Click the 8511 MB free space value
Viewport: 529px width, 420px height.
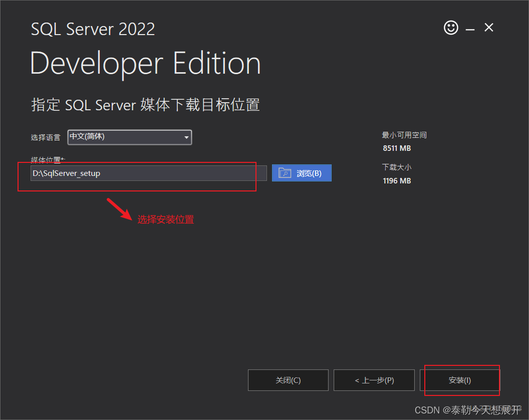click(397, 148)
